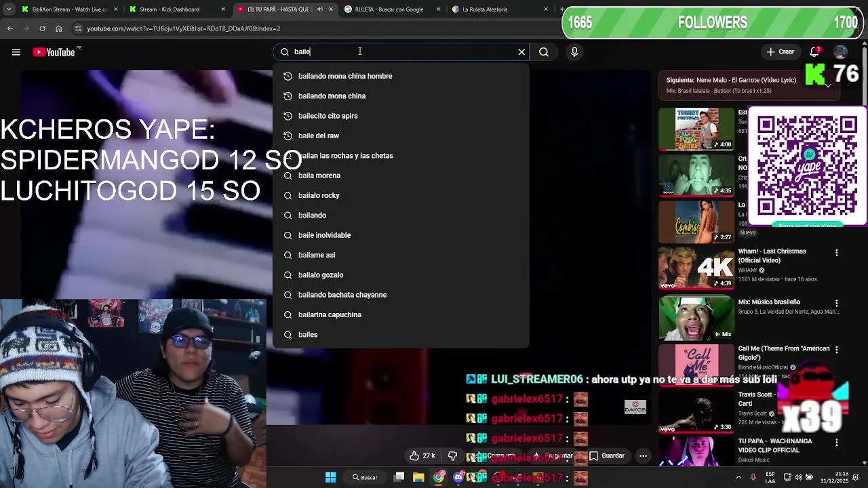
Task: Click history clock icon beside 'bailecito cito apirs'
Action: coord(288,116)
